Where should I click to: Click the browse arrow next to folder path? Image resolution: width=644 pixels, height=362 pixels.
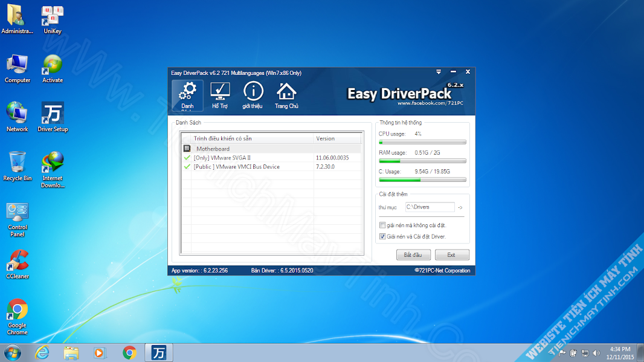coord(460,207)
